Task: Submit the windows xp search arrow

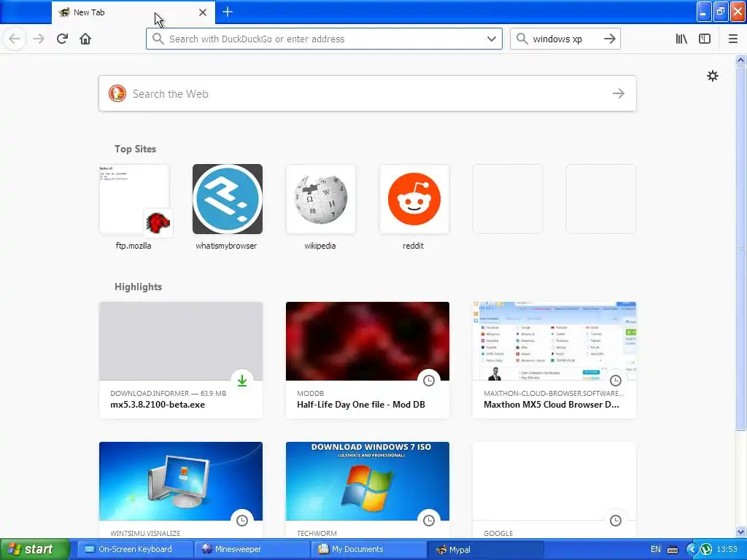Action: click(x=610, y=39)
